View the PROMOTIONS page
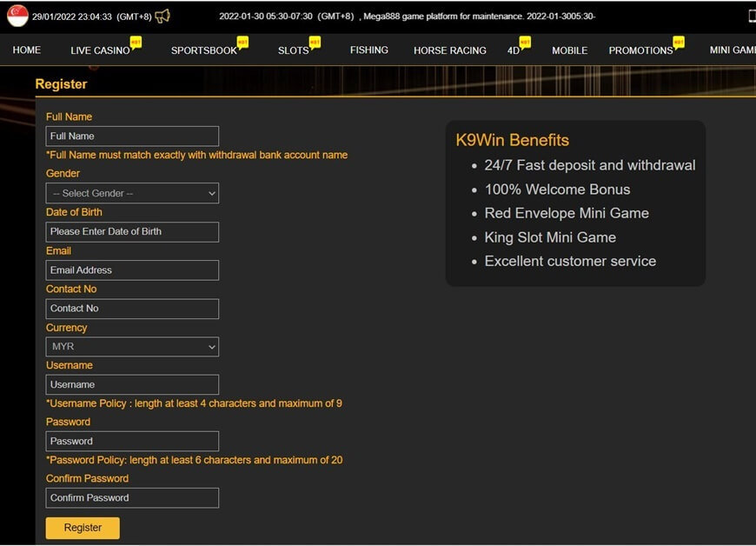This screenshot has width=756, height=546. [x=640, y=50]
